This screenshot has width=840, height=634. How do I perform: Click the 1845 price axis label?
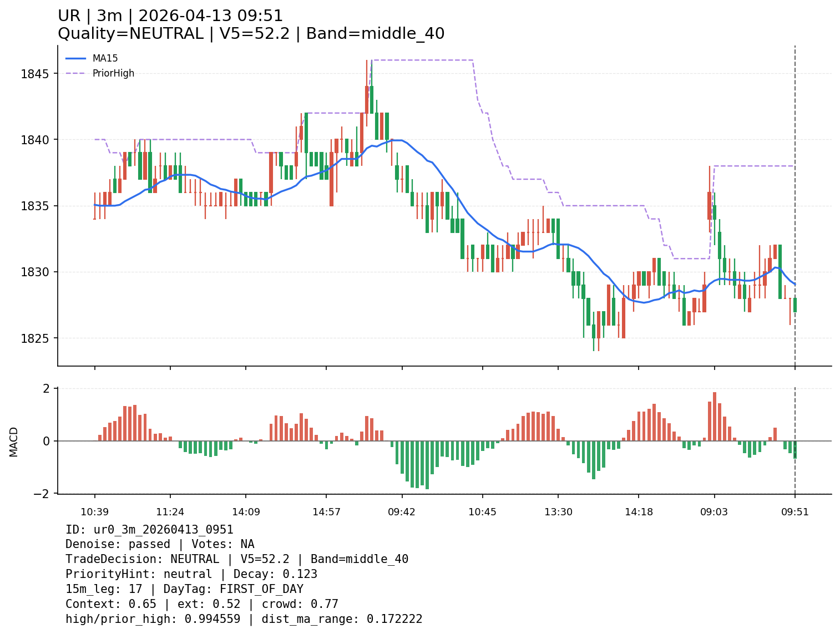click(36, 74)
